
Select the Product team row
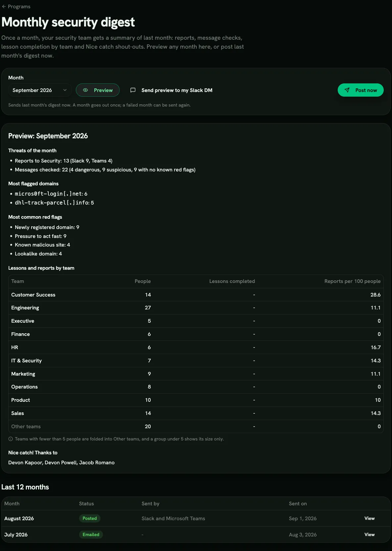point(196,400)
